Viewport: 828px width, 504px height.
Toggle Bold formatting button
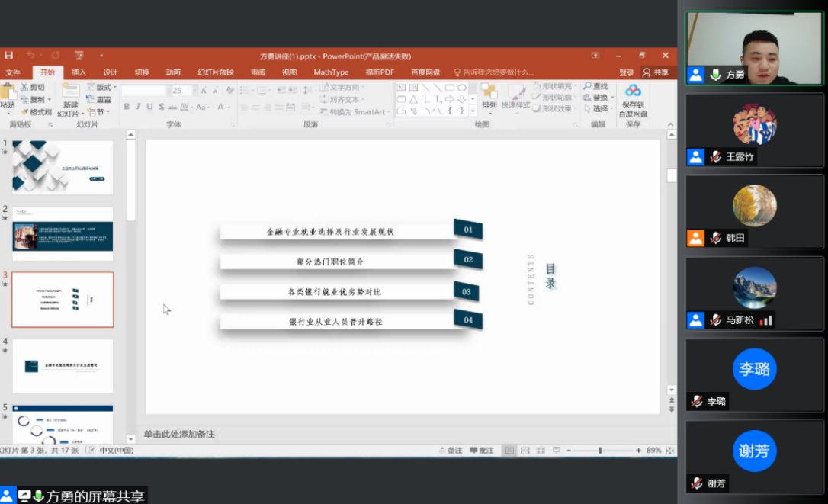tap(126, 107)
